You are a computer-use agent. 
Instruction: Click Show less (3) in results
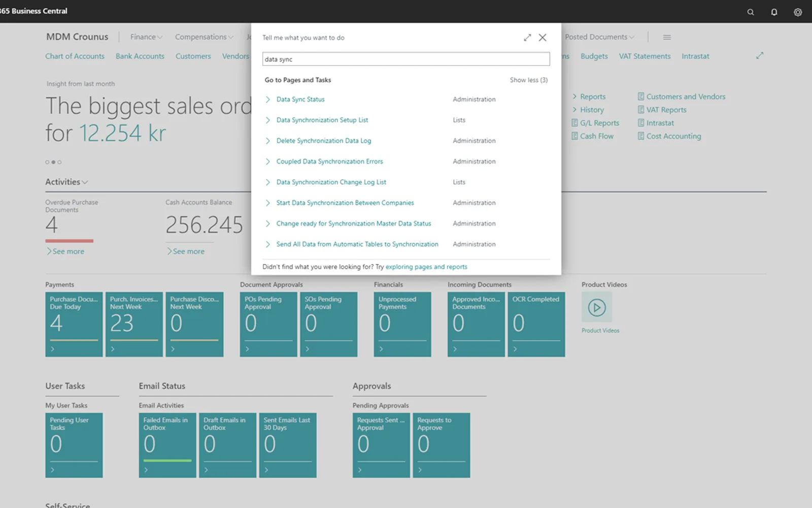[x=529, y=80]
